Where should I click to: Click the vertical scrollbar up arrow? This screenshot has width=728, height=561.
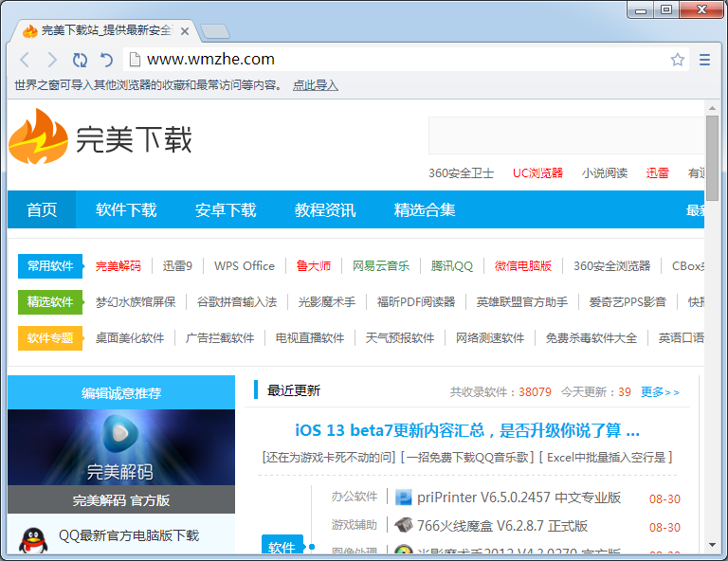712,107
